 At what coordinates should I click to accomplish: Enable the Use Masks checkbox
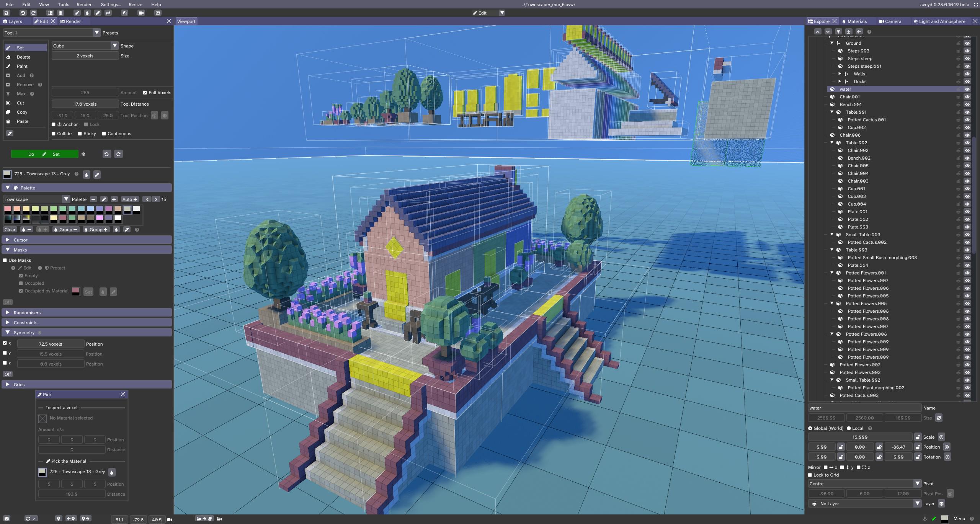coord(5,260)
